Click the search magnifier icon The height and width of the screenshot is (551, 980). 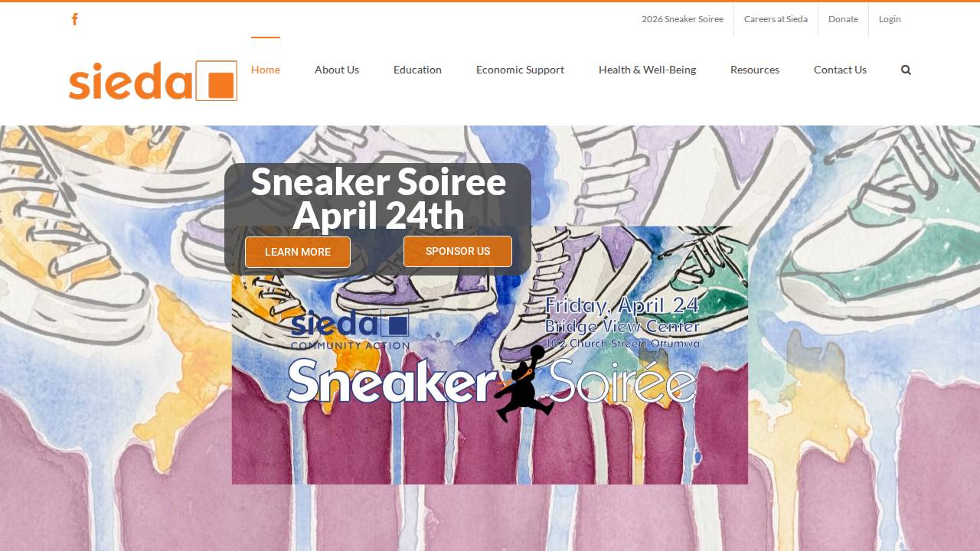click(x=906, y=70)
